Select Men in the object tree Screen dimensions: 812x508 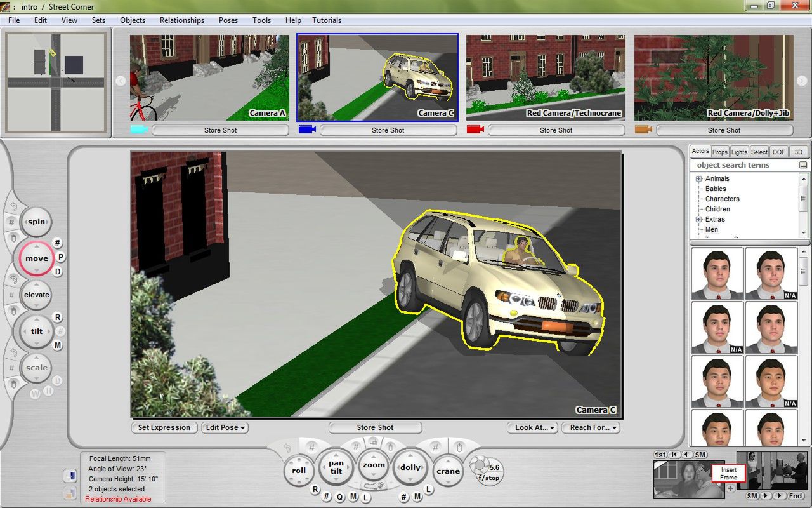(712, 229)
